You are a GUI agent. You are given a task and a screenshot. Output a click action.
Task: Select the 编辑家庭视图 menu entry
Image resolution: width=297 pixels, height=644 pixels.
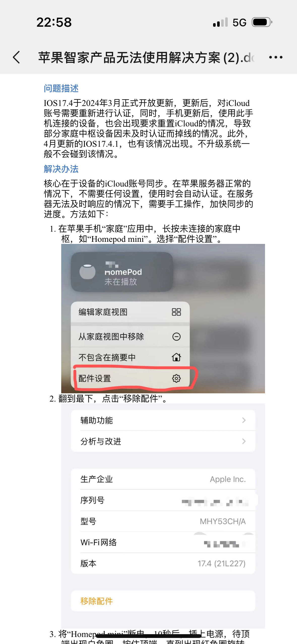pos(130,312)
